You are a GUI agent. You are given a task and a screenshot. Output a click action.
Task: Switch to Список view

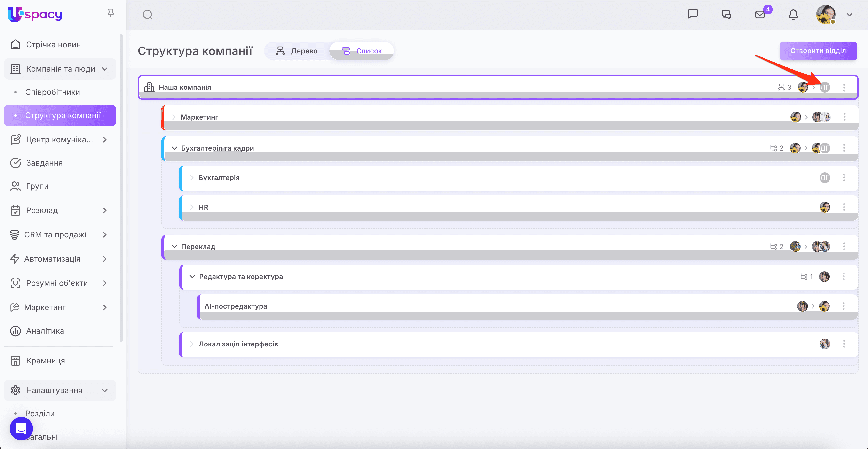[362, 51]
